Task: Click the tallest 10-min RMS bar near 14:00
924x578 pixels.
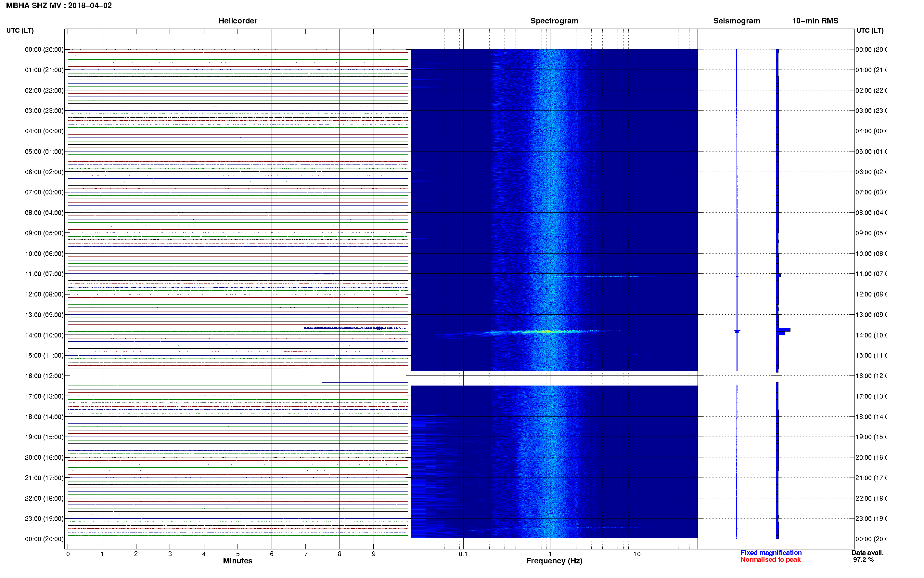Action: click(783, 330)
